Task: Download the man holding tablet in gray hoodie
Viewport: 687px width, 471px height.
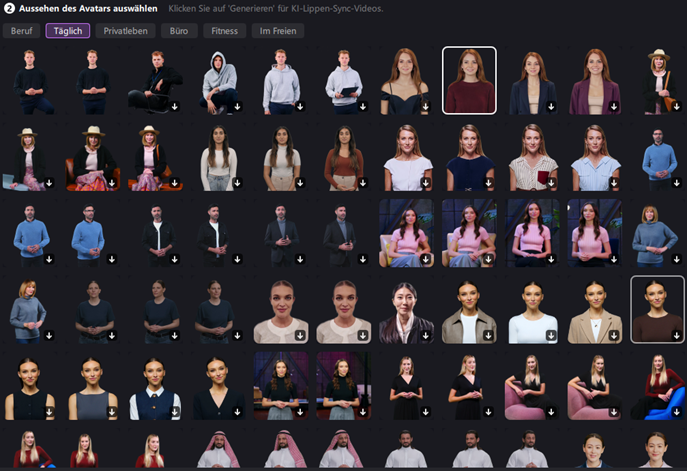Action: coord(361,106)
